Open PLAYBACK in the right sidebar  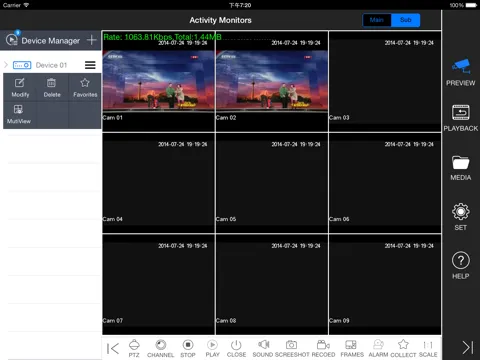[461, 118]
